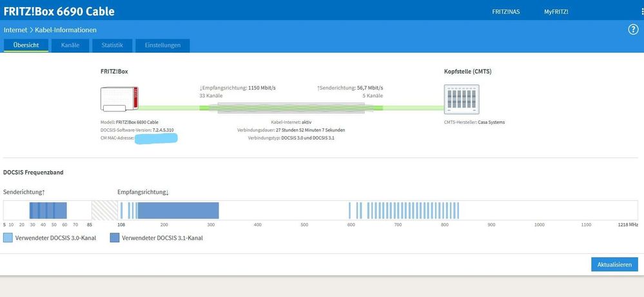Click the 33 Kanäle text
This screenshot has height=297, width=644.
pos(211,95)
